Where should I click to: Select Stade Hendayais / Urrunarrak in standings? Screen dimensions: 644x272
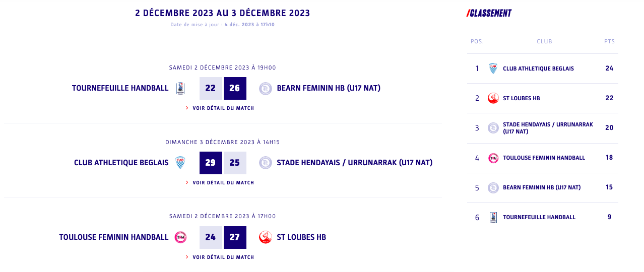(548, 128)
